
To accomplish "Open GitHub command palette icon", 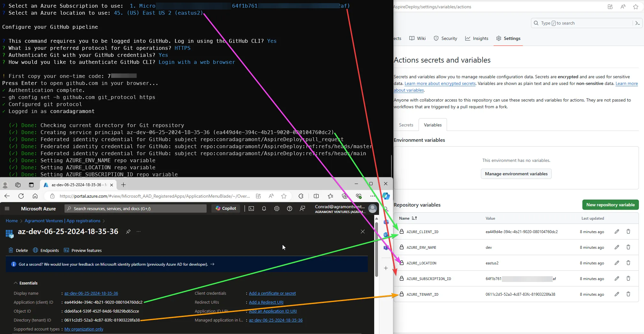I will click(638, 23).
